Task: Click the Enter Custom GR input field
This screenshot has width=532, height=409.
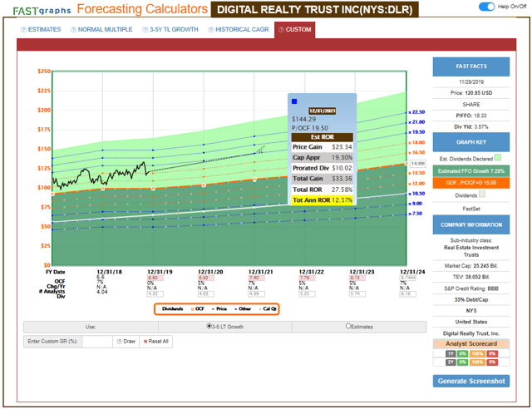Action: (97, 342)
